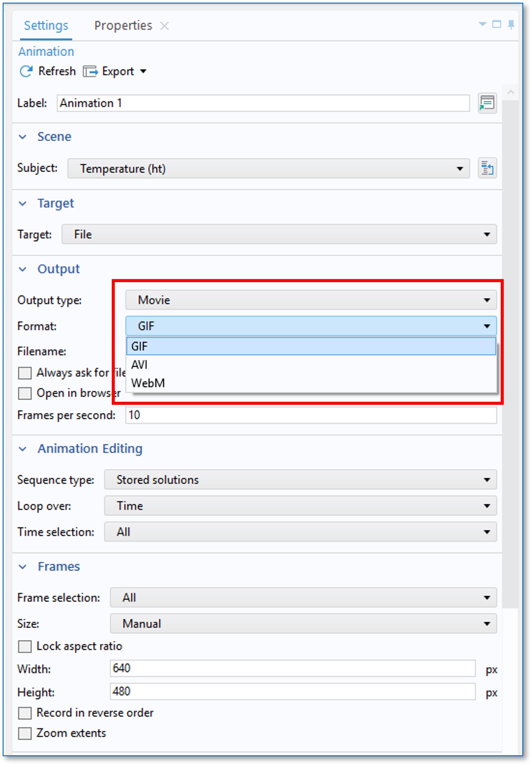Click the label rename icon beside Animation 1

pyautogui.click(x=487, y=103)
